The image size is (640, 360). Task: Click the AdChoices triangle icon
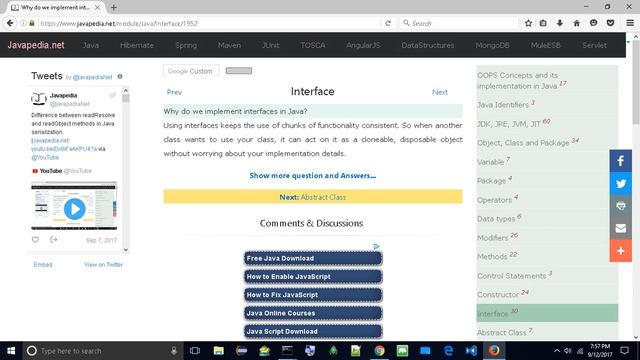tap(376, 247)
